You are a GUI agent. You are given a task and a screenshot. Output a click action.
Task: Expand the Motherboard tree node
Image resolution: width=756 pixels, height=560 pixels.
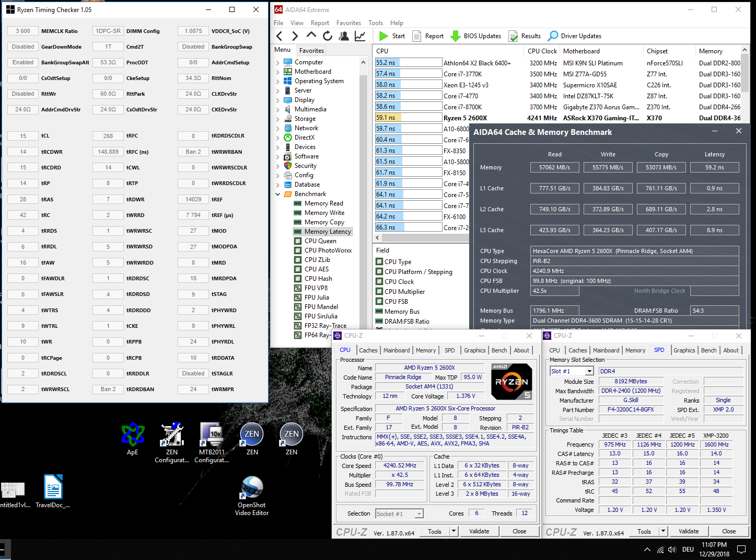[278, 72]
